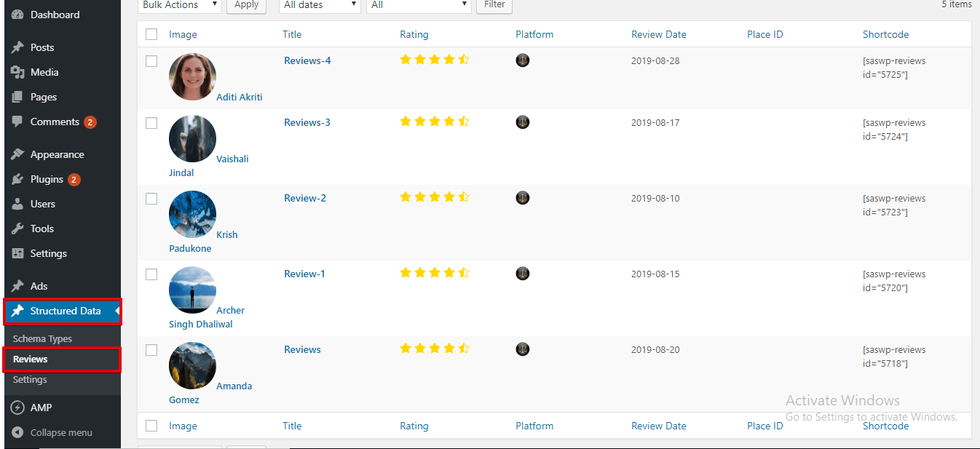980x449 pixels.
Task: Open the Reviews-3 entry link
Action: pyautogui.click(x=307, y=122)
